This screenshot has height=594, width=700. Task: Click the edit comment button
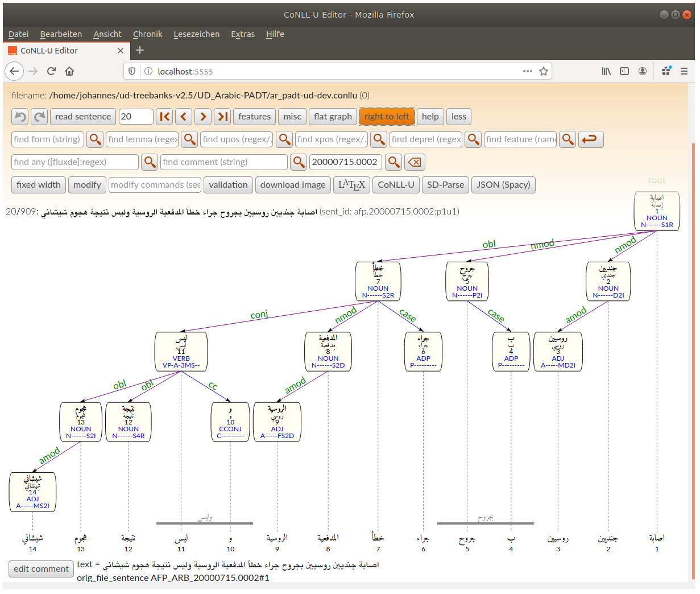[x=42, y=569]
